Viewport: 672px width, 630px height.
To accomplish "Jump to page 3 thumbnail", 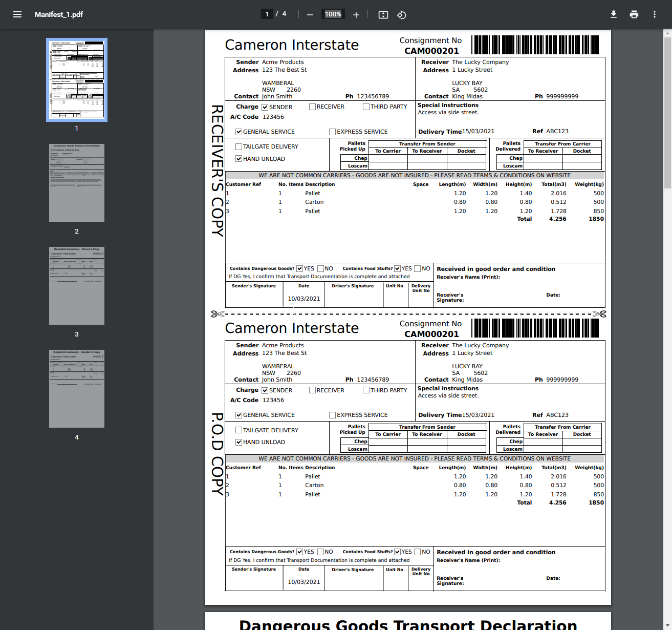I will point(77,286).
